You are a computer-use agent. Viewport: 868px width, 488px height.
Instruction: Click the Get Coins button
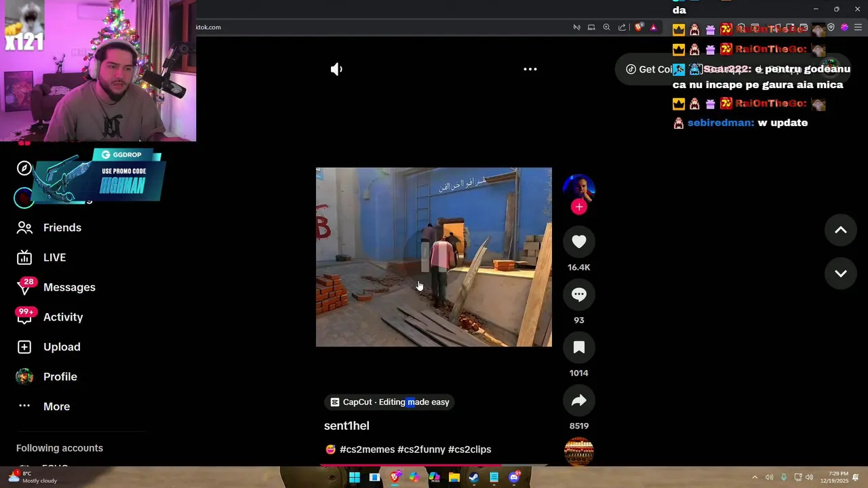click(x=649, y=69)
